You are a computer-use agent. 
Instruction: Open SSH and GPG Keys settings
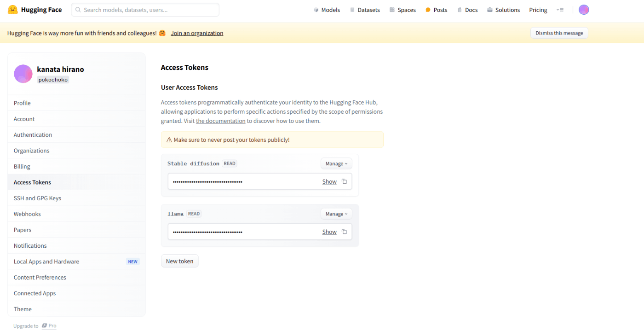tap(76, 198)
